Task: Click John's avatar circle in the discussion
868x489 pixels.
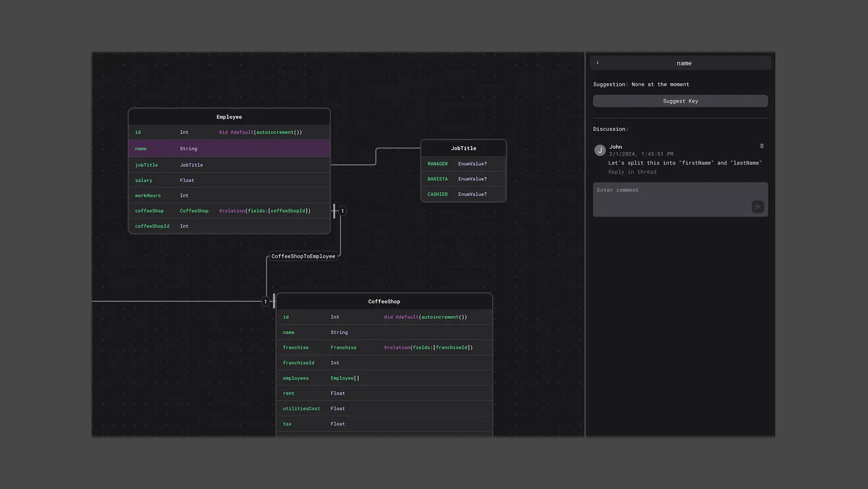Action: pos(600,150)
